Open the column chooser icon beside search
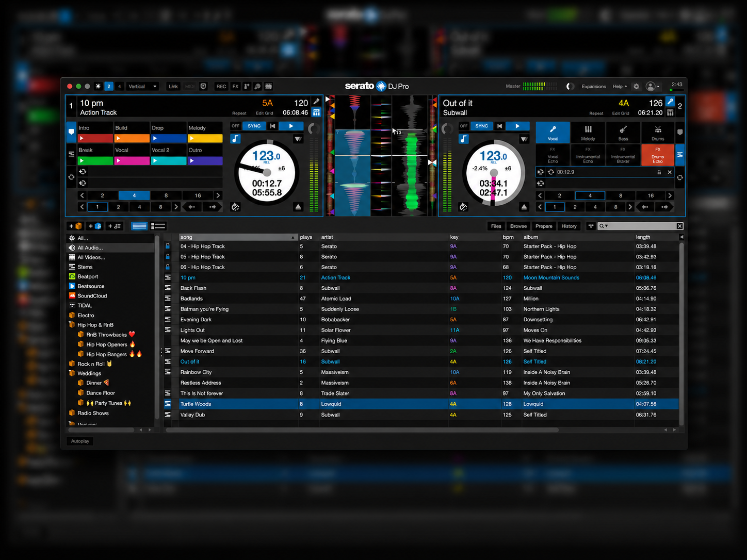747x560 pixels. coord(591,226)
